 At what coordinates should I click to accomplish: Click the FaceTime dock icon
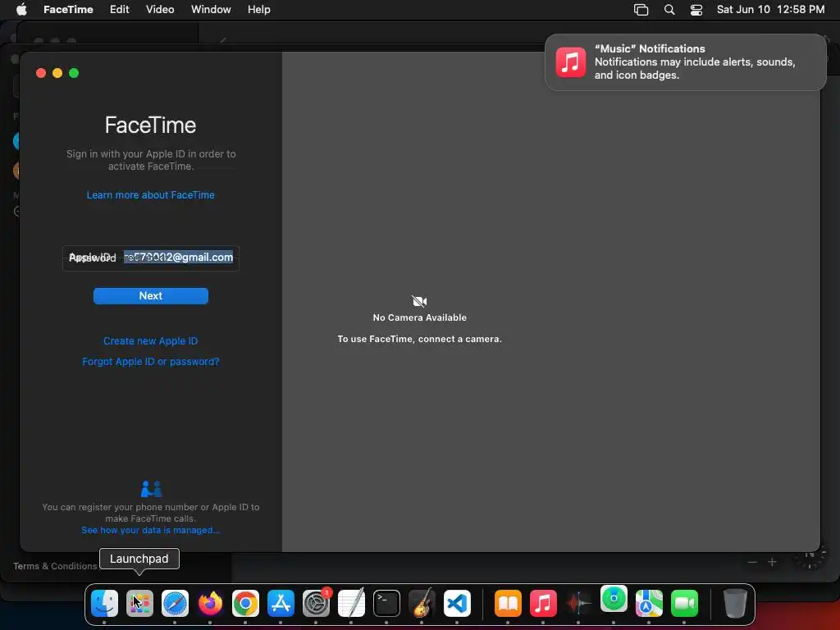684,603
